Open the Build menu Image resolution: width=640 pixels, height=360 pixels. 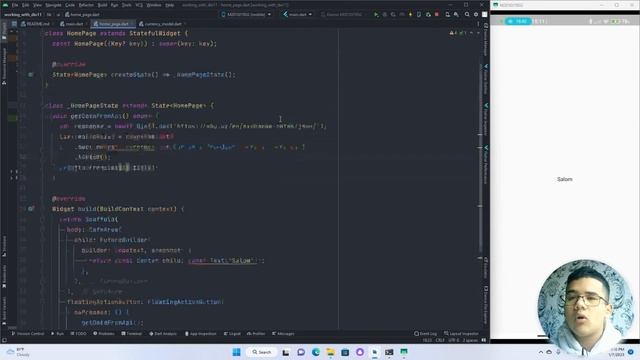102,5
